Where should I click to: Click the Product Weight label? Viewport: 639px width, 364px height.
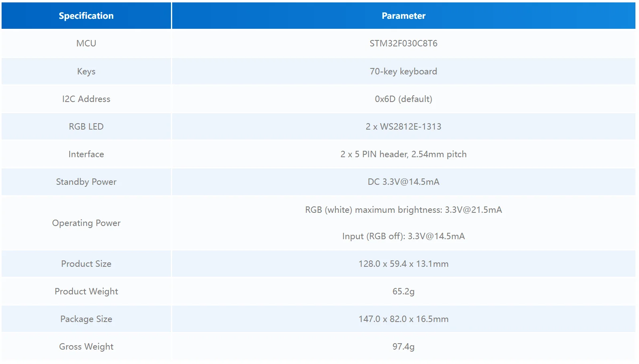coord(86,292)
